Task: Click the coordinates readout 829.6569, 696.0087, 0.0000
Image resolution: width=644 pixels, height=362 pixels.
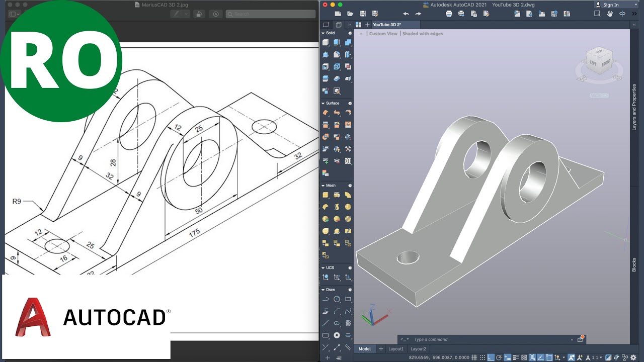Action: pos(439,357)
